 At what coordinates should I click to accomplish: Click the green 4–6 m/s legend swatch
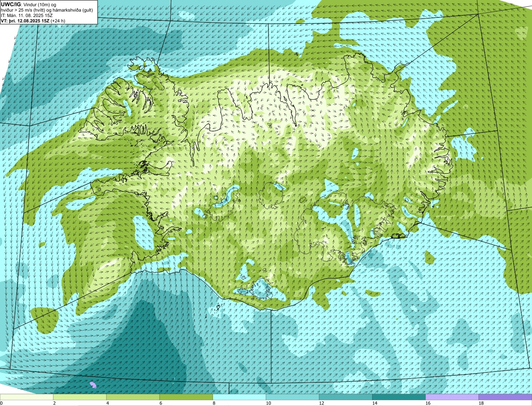coord(133,397)
